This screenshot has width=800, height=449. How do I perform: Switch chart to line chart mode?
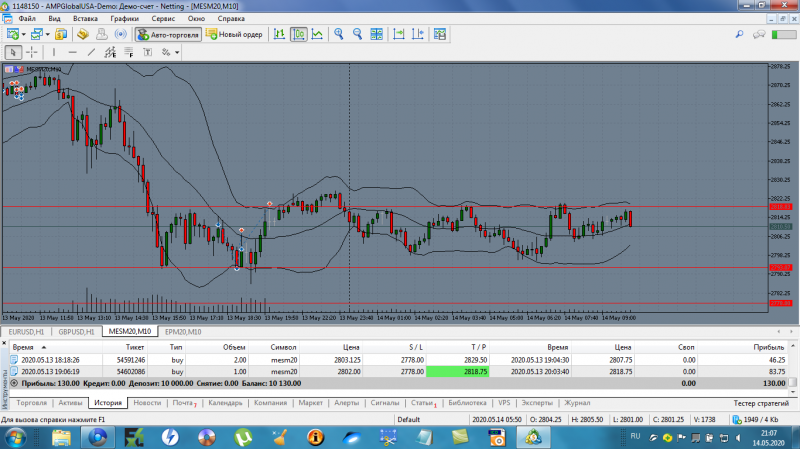coord(317,34)
